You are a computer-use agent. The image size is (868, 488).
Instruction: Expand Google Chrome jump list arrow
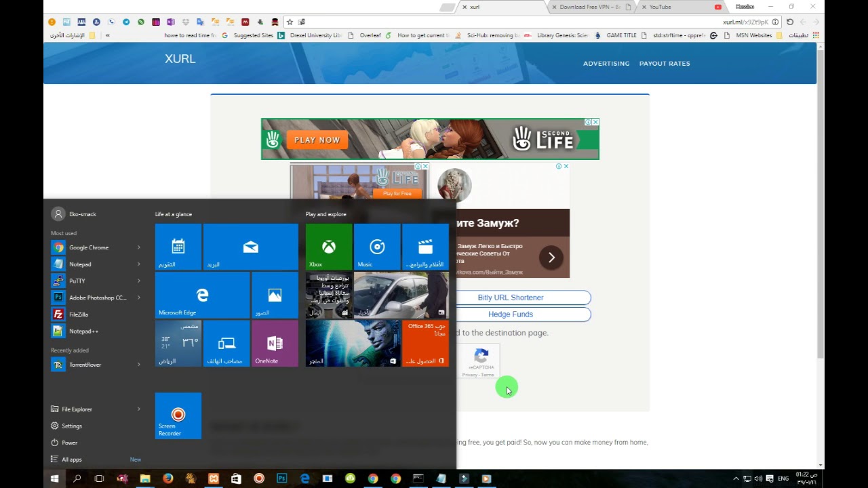click(139, 247)
